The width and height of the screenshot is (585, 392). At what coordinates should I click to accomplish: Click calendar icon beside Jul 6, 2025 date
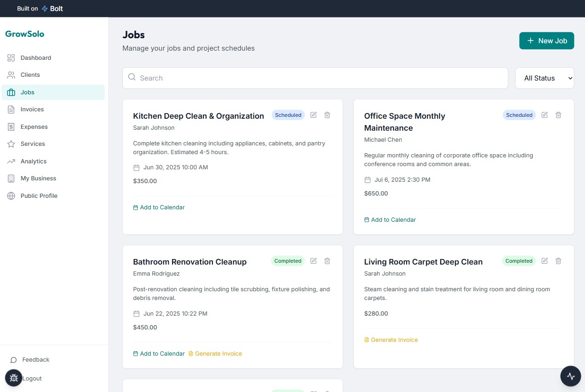[367, 180]
